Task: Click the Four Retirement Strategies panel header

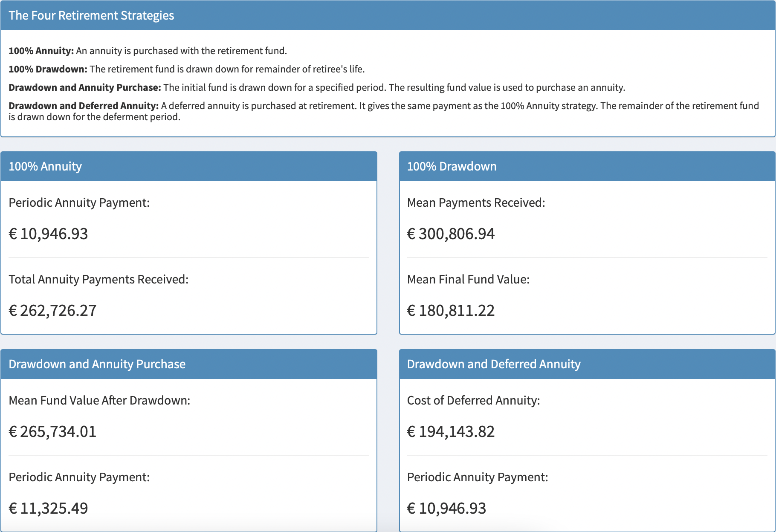Action: coord(91,15)
